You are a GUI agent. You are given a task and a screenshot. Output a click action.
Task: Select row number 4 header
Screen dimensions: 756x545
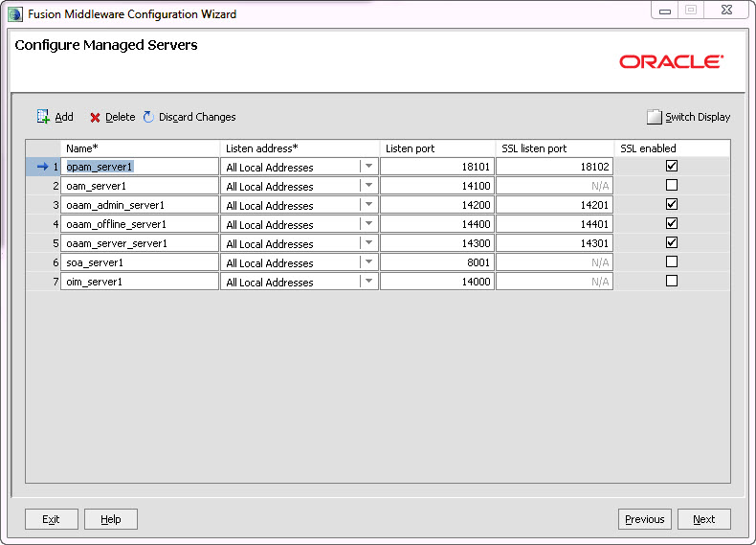pyautogui.click(x=43, y=224)
